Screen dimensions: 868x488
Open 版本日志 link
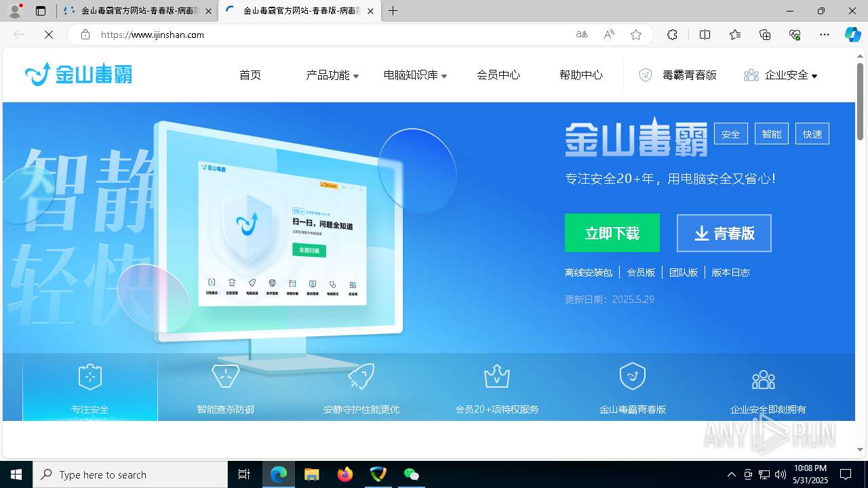pyautogui.click(x=730, y=272)
